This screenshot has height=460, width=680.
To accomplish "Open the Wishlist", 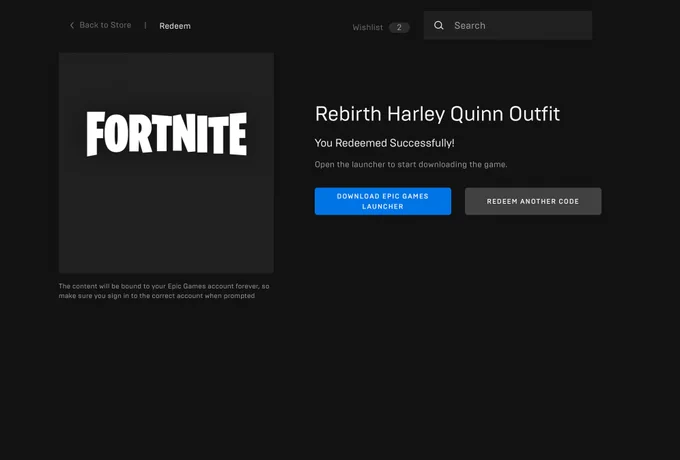I will click(367, 27).
